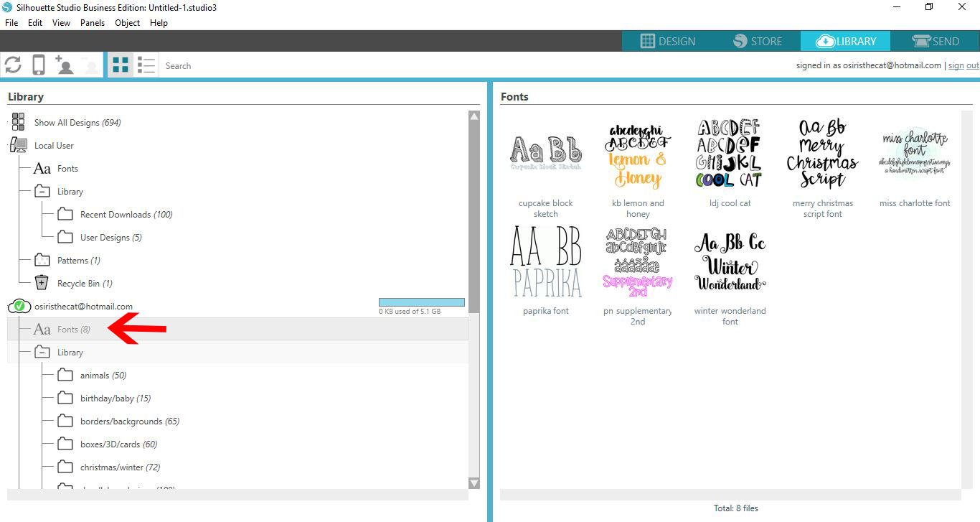Select cloud Fonts (8) entry
Screen dimensions: 980x522
[x=237, y=330]
